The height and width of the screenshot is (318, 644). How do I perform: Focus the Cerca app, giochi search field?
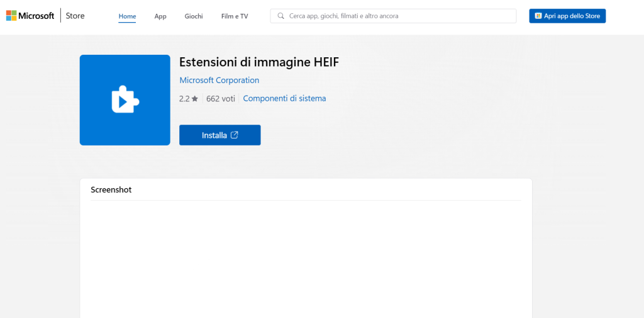(396, 16)
